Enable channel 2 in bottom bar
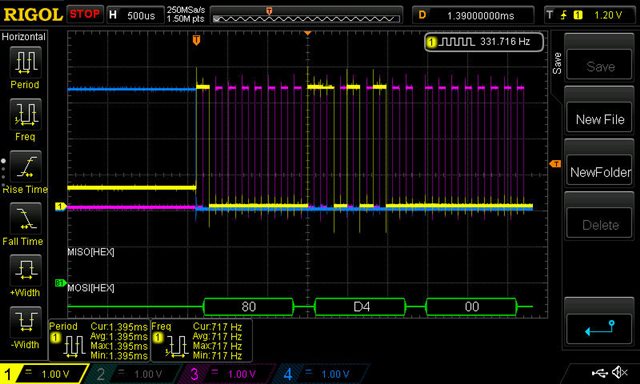 tap(135, 374)
